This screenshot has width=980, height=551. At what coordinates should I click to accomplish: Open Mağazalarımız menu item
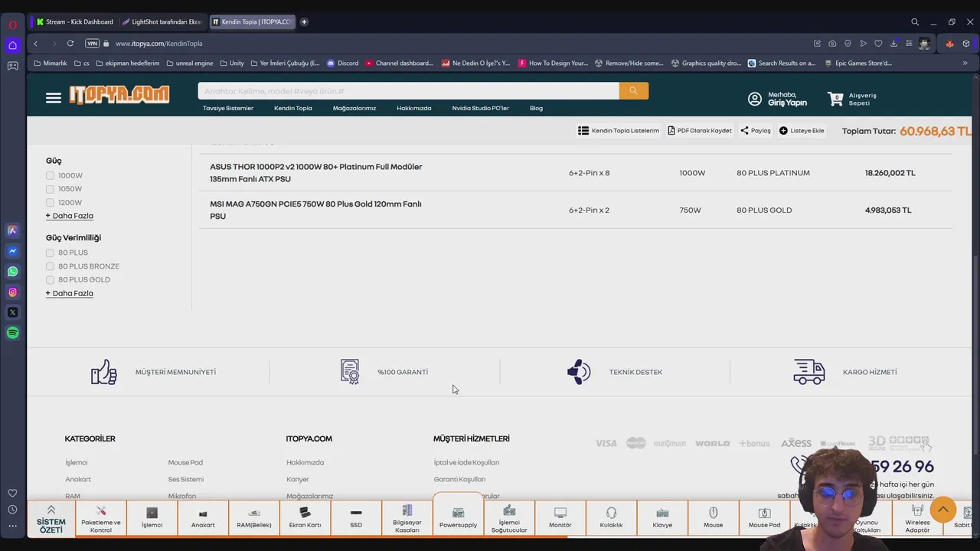pyautogui.click(x=354, y=108)
